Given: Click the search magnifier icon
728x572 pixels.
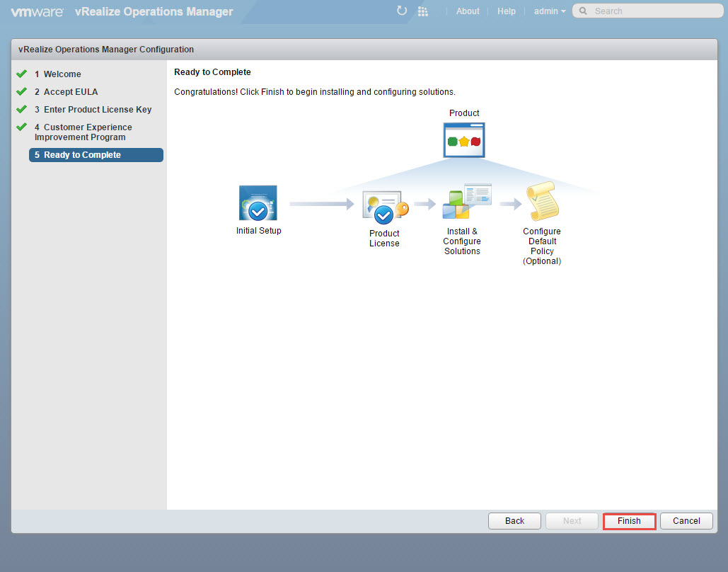Looking at the screenshot, I should (583, 11).
